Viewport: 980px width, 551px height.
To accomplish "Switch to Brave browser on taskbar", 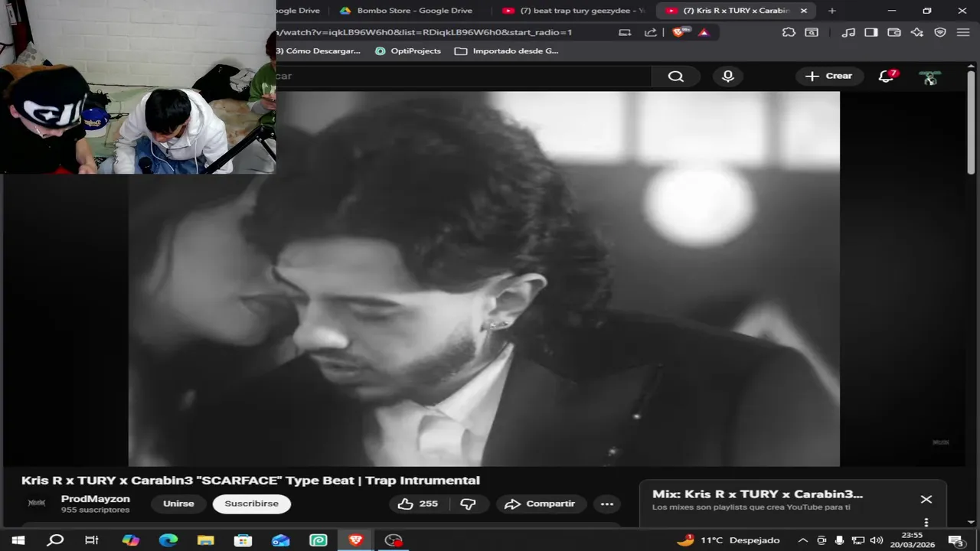I will [x=355, y=540].
